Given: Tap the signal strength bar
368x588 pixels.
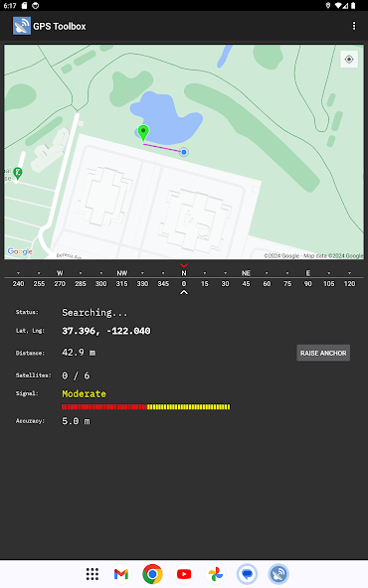Looking at the screenshot, I should point(145,406).
